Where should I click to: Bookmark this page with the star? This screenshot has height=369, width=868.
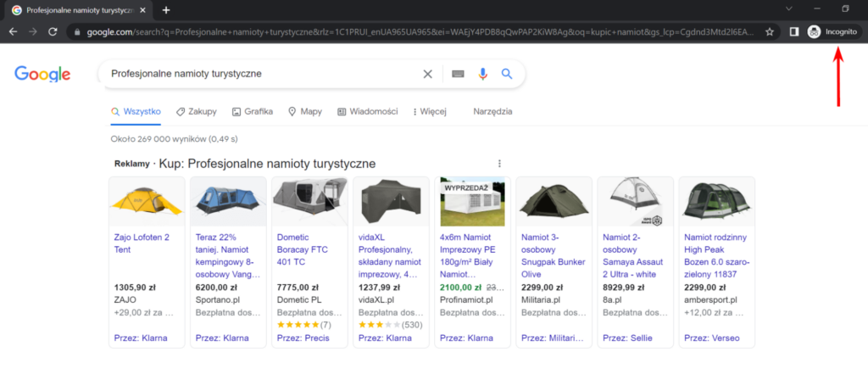coord(770,31)
